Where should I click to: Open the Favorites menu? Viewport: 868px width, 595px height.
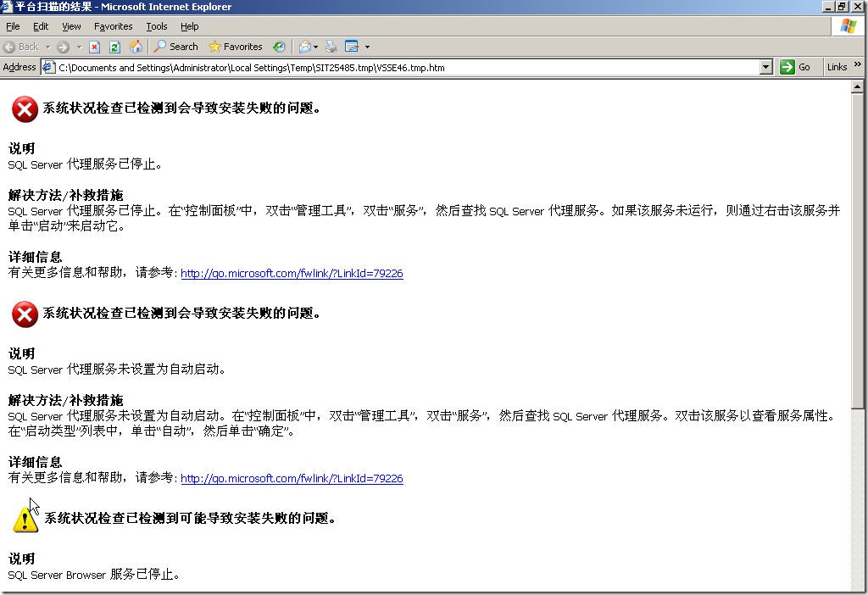[x=113, y=26]
